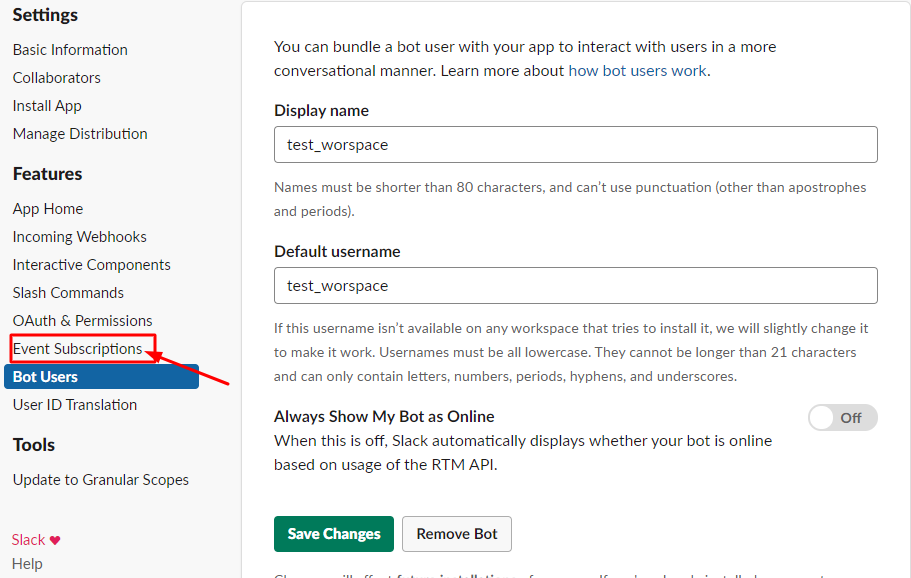Click the Save Changes button
The width and height of the screenshot is (911, 578).
click(x=334, y=534)
